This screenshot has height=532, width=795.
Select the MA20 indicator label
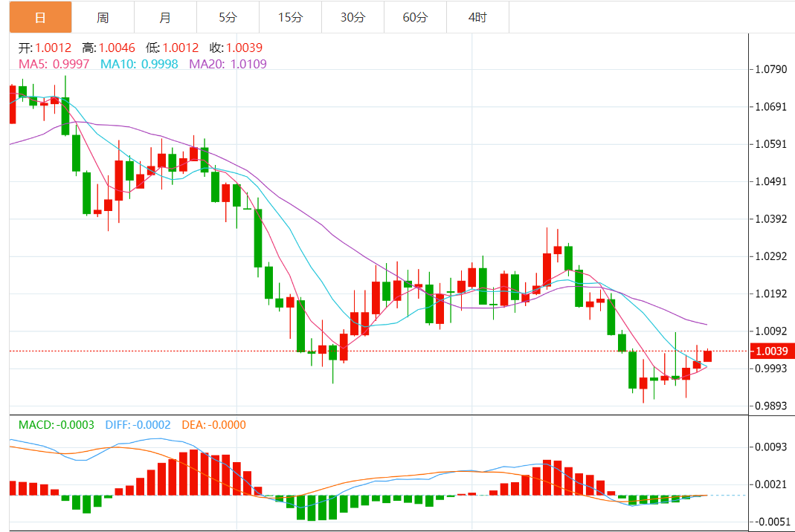coord(228,64)
